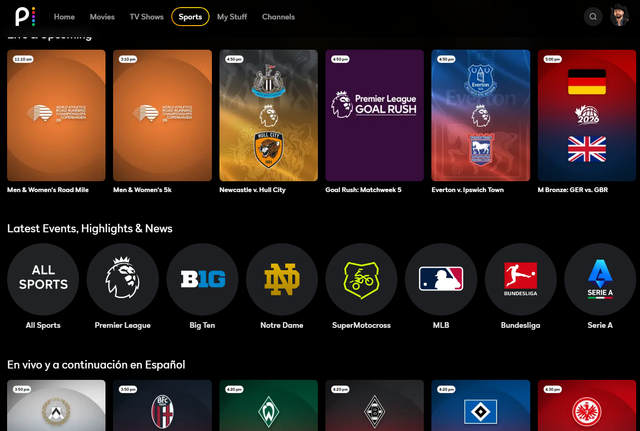This screenshot has height=431, width=640.
Task: Click the Everton v. Ipswich Town title
Action: pos(468,190)
